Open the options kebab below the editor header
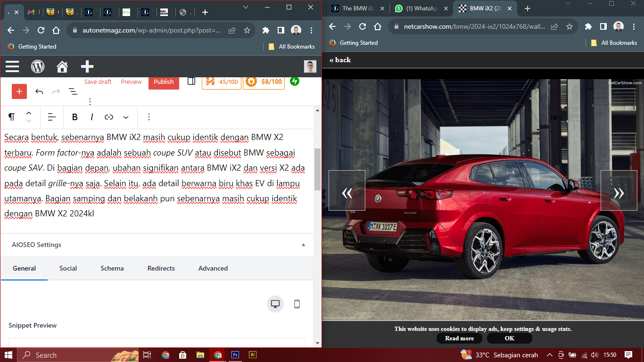 (x=90, y=101)
